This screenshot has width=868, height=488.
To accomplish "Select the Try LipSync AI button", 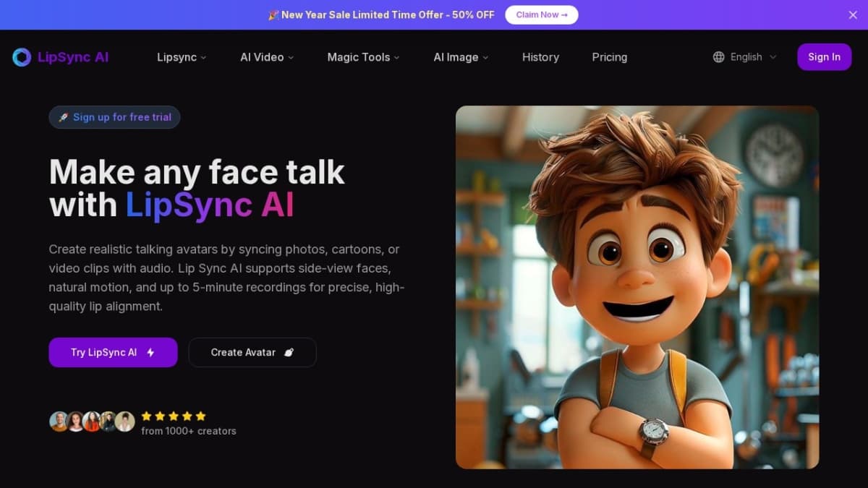I will [x=113, y=352].
